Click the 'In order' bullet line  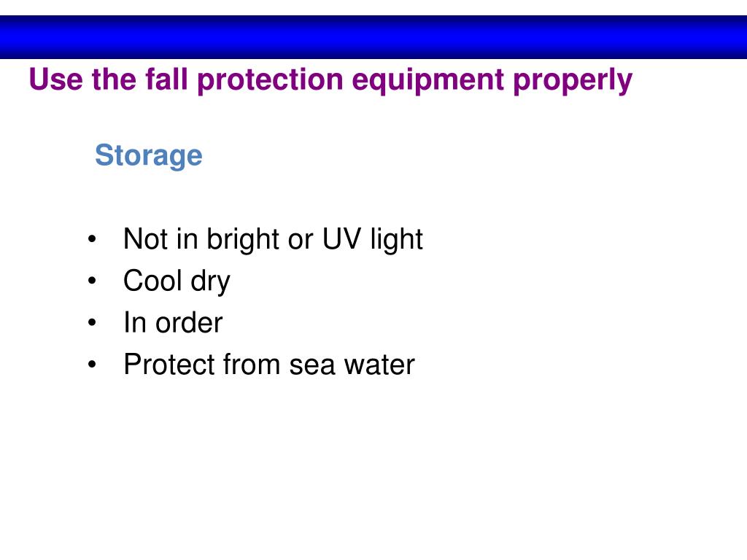(x=173, y=323)
